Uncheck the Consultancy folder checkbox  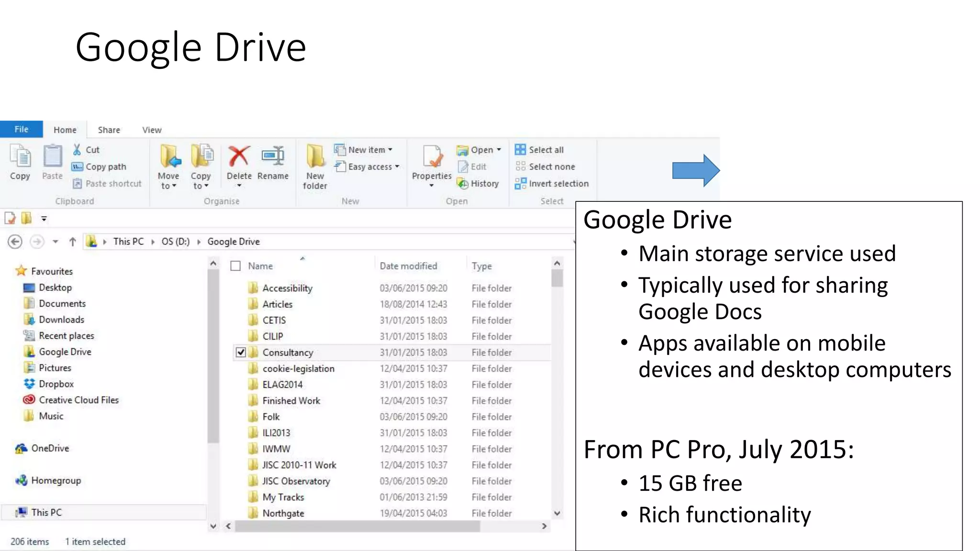(241, 353)
